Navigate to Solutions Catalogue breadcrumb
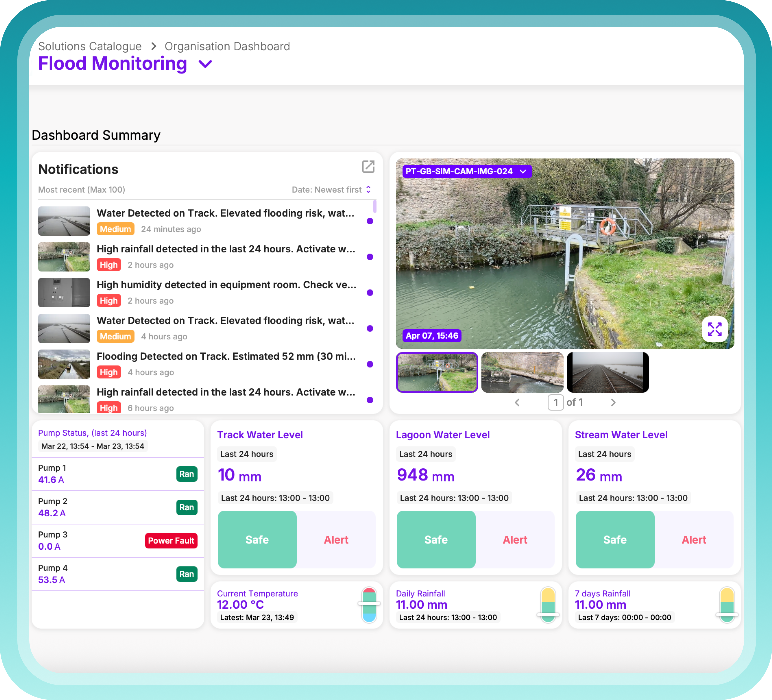772x700 pixels. click(90, 46)
